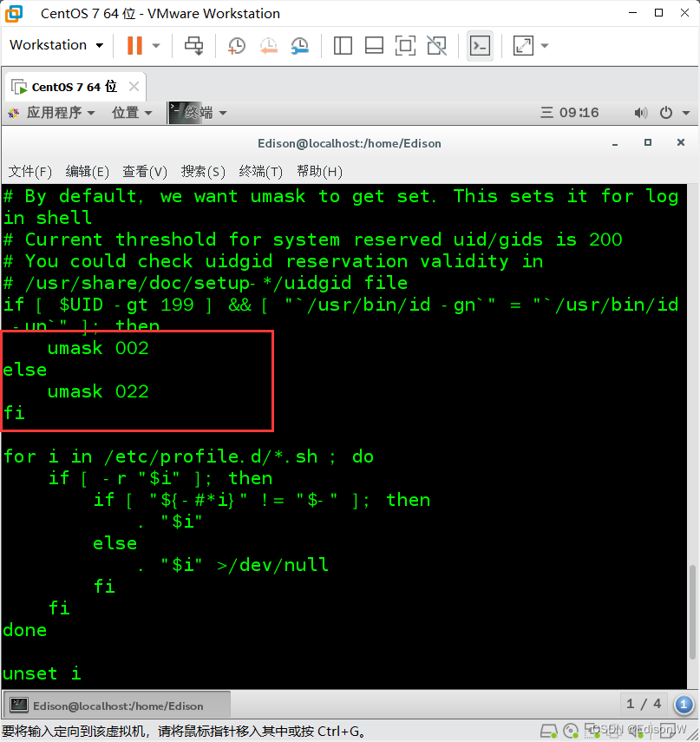
Task: Minimize the Edison@localhost terminal window
Action: click(615, 143)
